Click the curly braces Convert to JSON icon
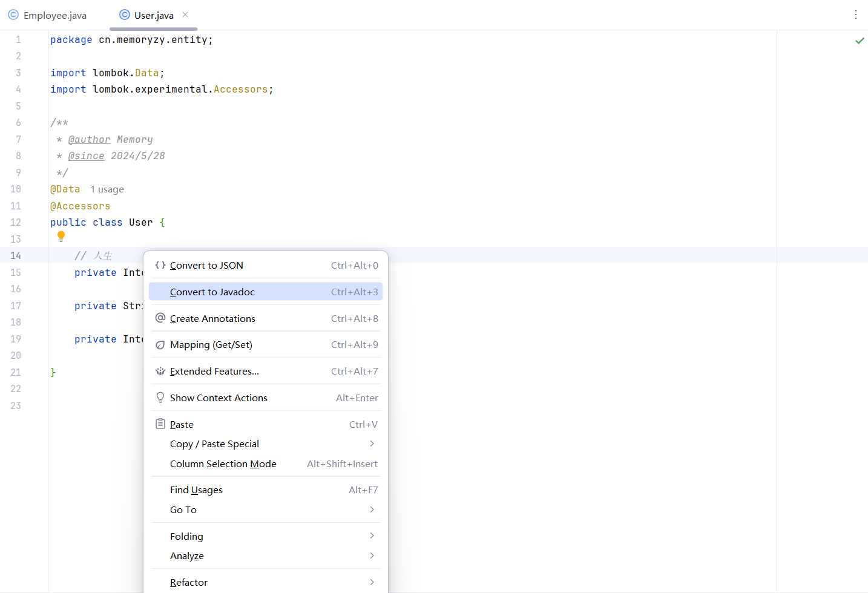Screen dimensions: 868x593 point(160,264)
